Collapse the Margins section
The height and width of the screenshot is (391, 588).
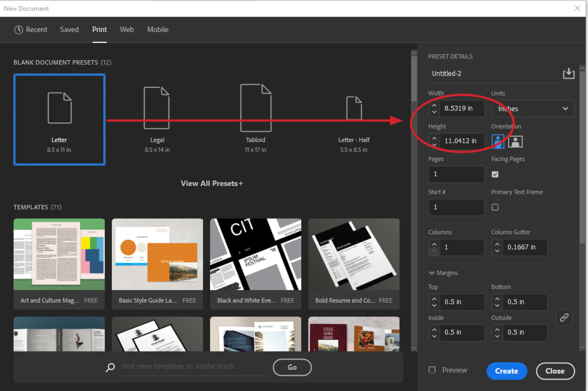pyautogui.click(x=432, y=273)
